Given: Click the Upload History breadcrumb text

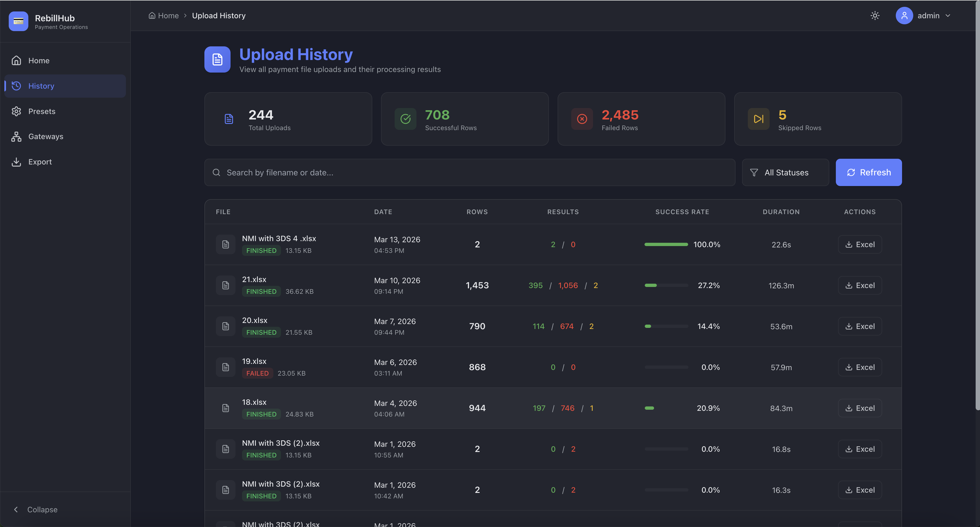Looking at the screenshot, I should coord(219,16).
